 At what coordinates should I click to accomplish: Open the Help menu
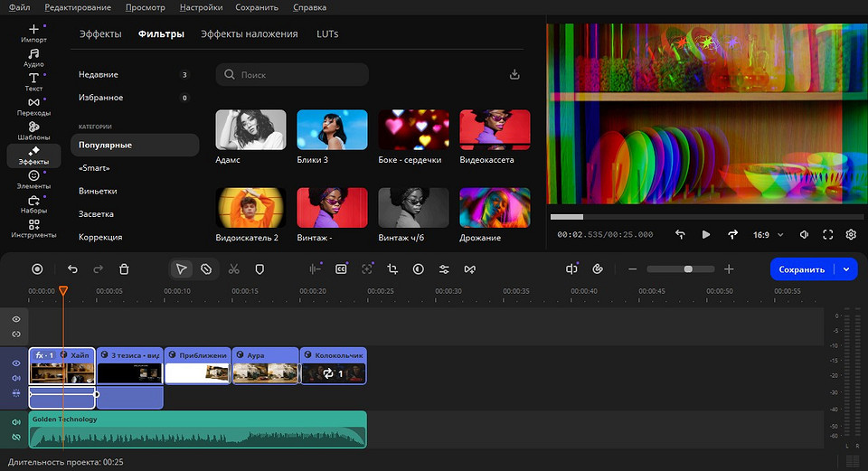pyautogui.click(x=309, y=7)
